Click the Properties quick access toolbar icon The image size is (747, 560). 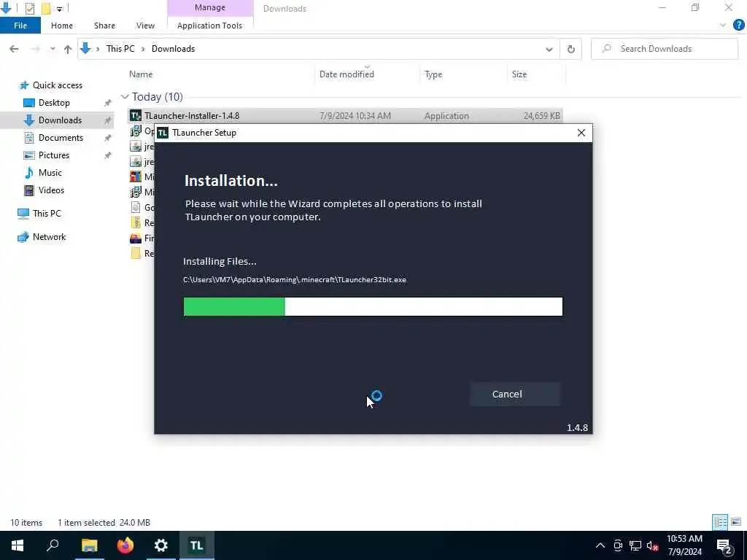point(30,8)
